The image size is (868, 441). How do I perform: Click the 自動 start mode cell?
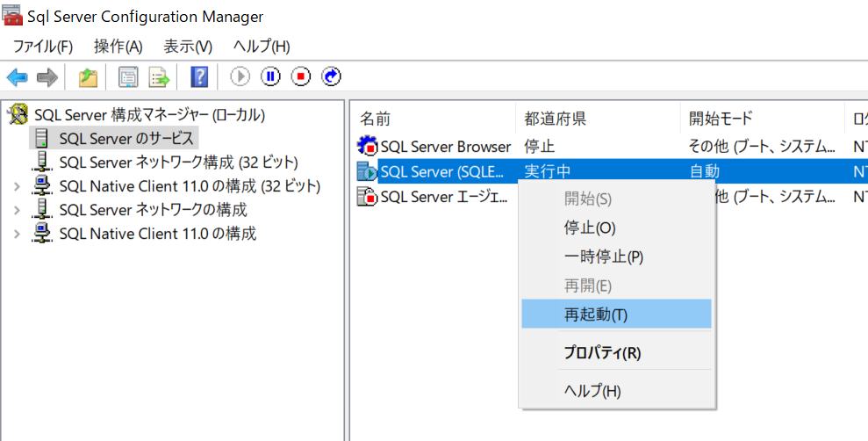point(704,172)
